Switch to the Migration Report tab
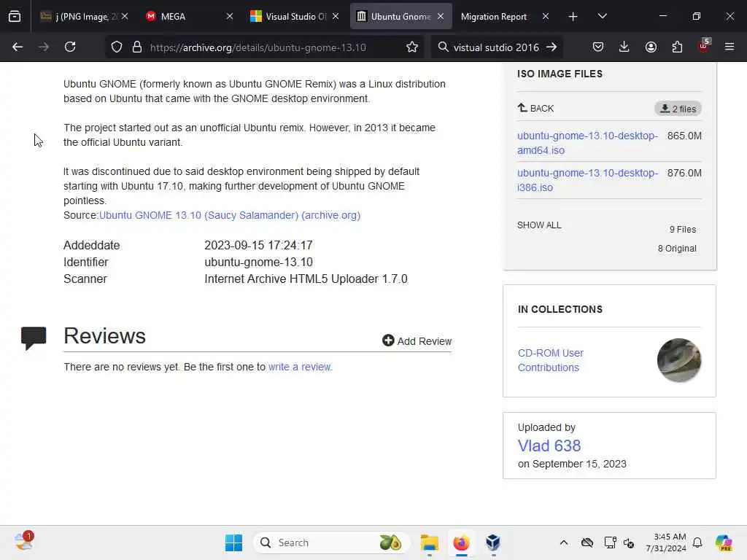This screenshot has width=747, height=560. click(494, 17)
